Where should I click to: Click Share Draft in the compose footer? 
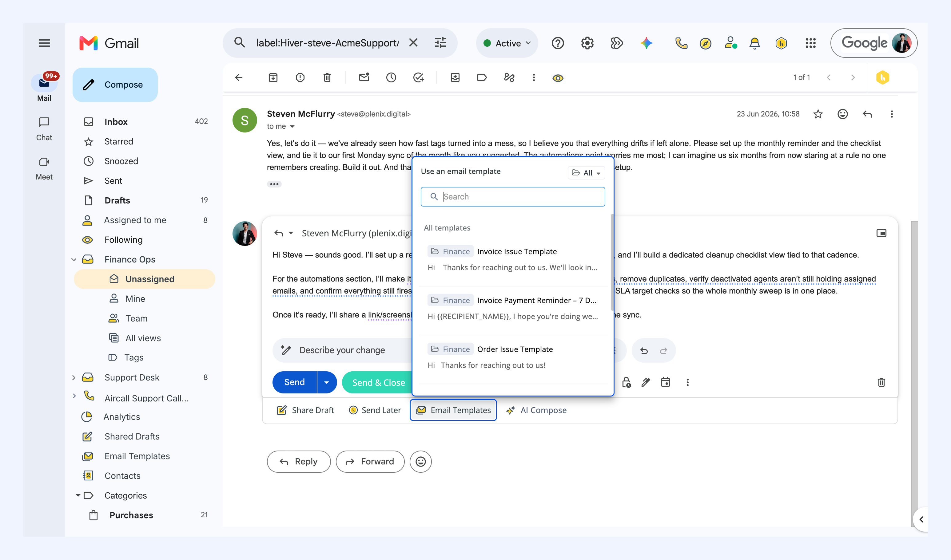tap(305, 410)
